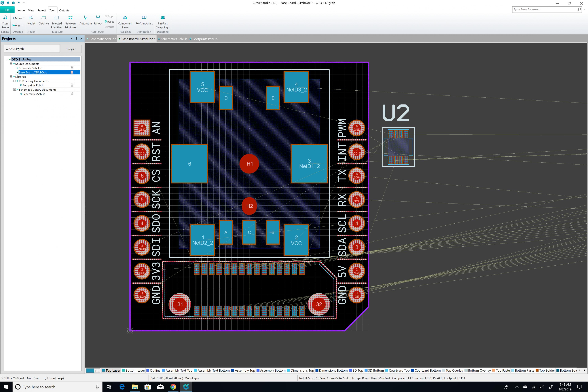Collapse Source Documents folder

click(11, 64)
